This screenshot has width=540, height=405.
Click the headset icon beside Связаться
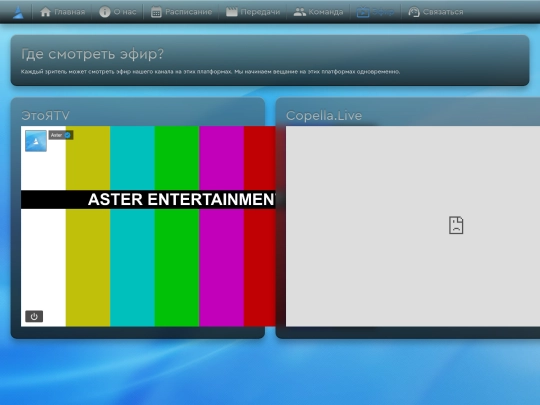point(414,12)
